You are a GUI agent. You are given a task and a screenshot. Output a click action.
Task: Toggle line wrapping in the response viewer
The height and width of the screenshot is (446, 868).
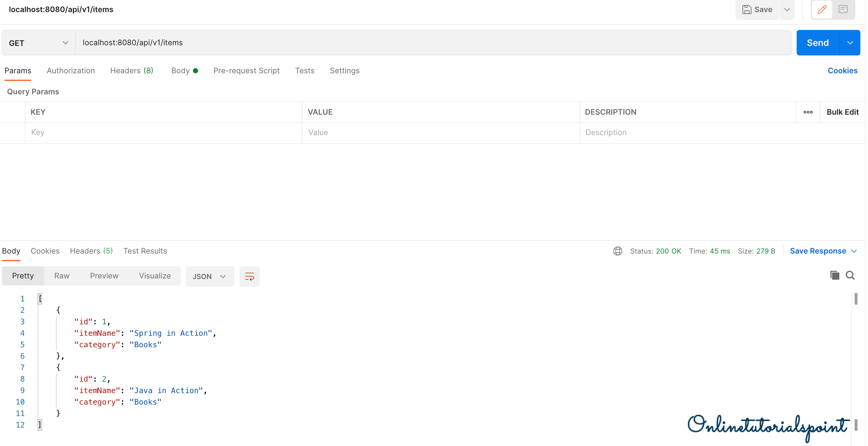[249, 276]
